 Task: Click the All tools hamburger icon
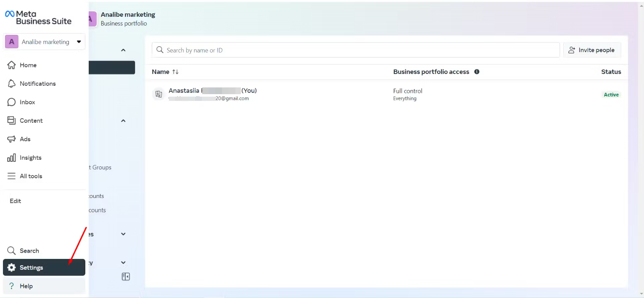point(11,176)
